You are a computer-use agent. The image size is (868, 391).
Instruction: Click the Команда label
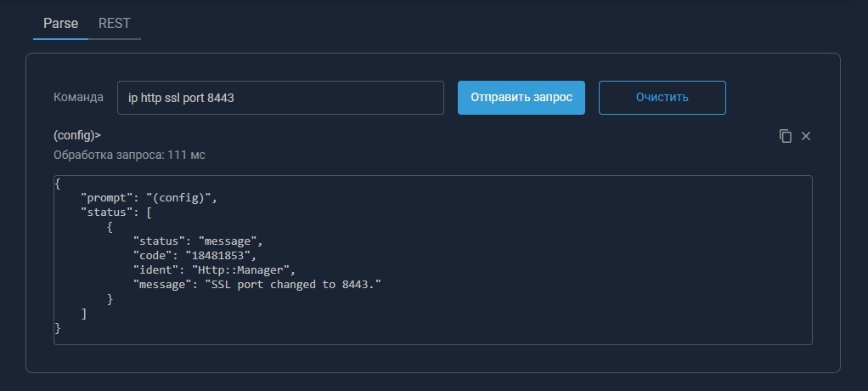(78, 98)
